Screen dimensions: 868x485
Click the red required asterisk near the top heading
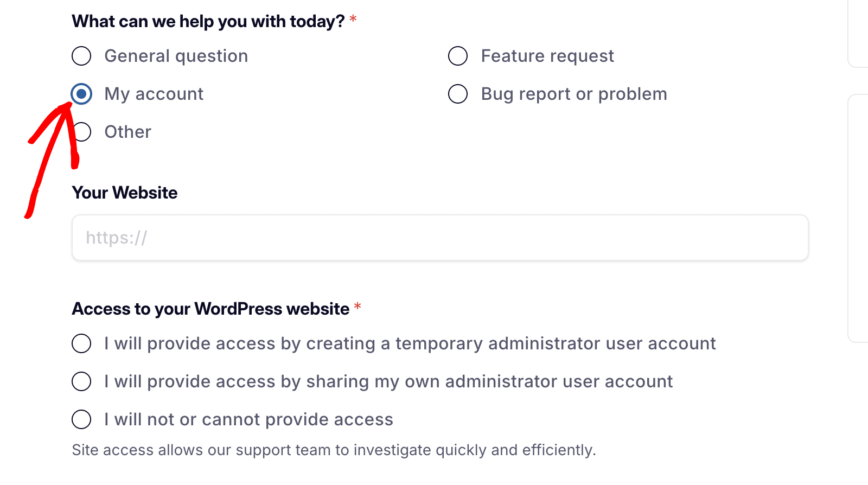pyautogui.click(x=353, y=18)
